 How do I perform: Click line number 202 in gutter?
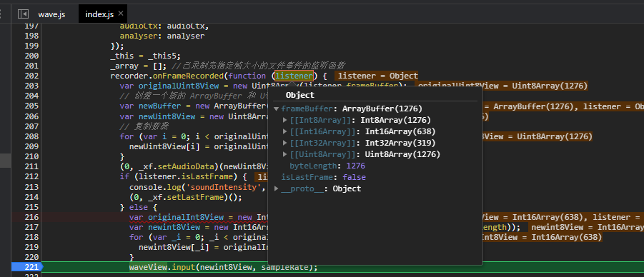point(31,76)
